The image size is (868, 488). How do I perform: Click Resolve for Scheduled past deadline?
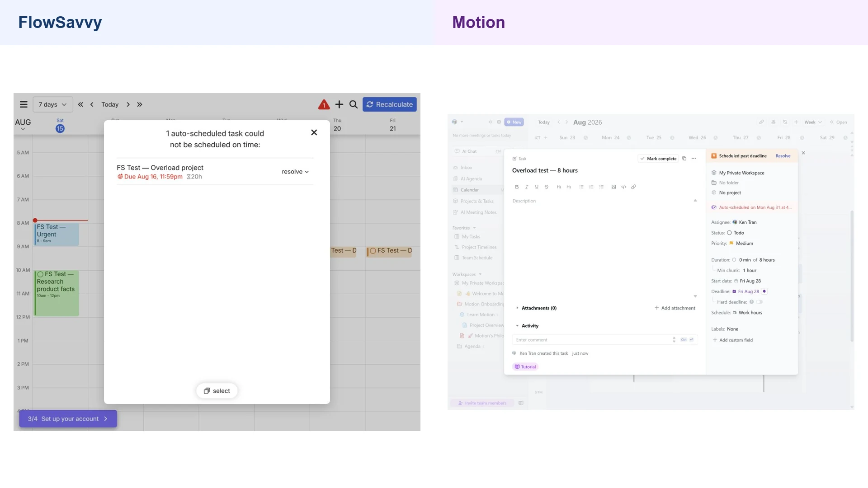pyautogui.click(x=783, y=156)
